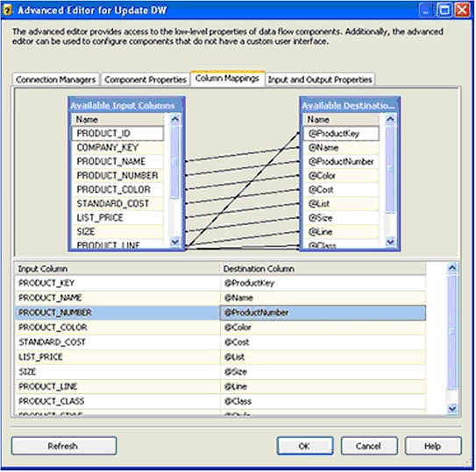Switch to the Component Properties tab
The width and height of the screenshot is (476, 472).
pos(146,80)
